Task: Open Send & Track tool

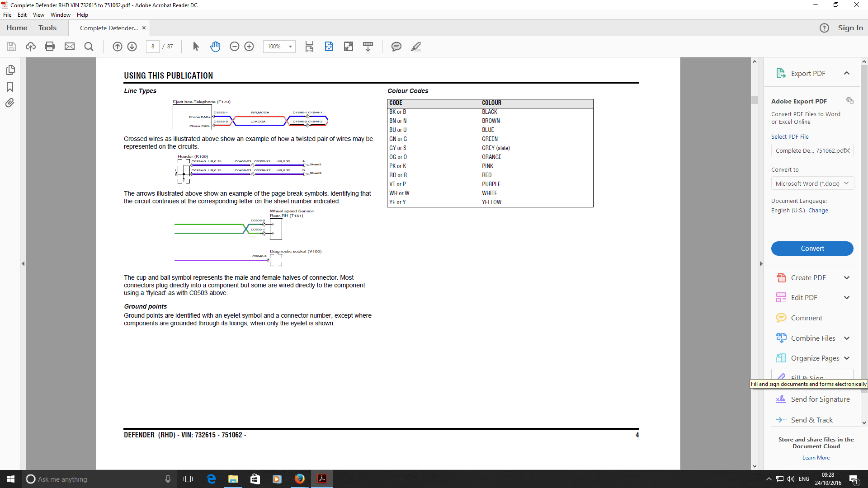Action: click(805, 420)
